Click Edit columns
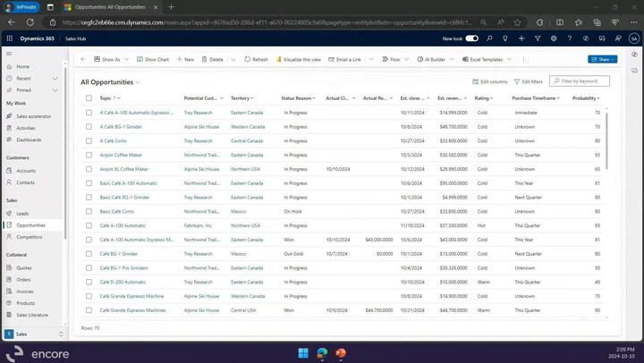Viewport: 644px width, 363px height. pos(490,81)
